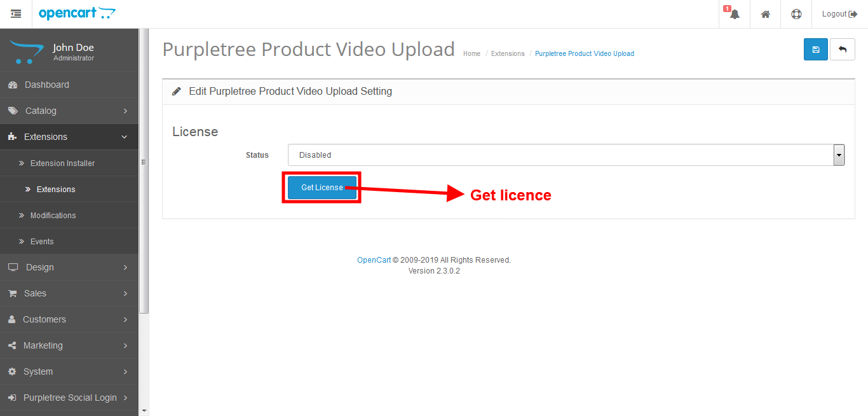The width and height of the screenshot is (868, 416).
Task: Expand the Customers menu chevron
Action: coord(125,319)
